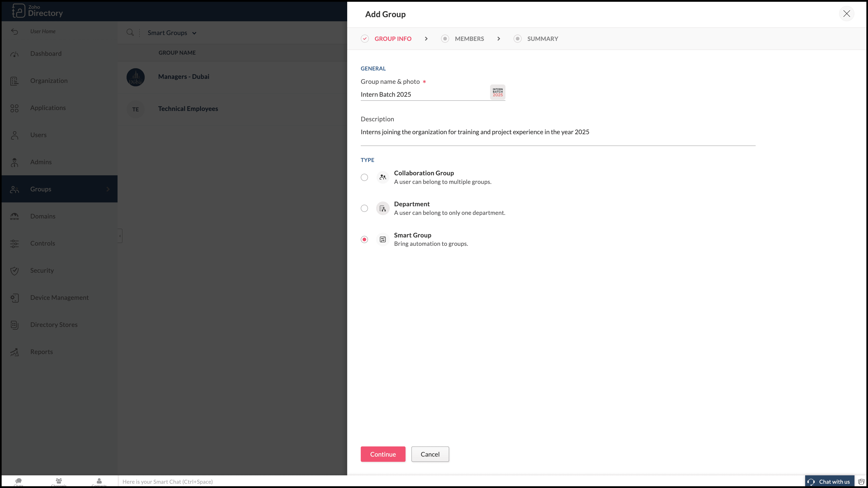The image size is (868, 488).
Task: Click the Intern Batch 2025 group photo thumbnail
Action: click(x=497, y=92)
